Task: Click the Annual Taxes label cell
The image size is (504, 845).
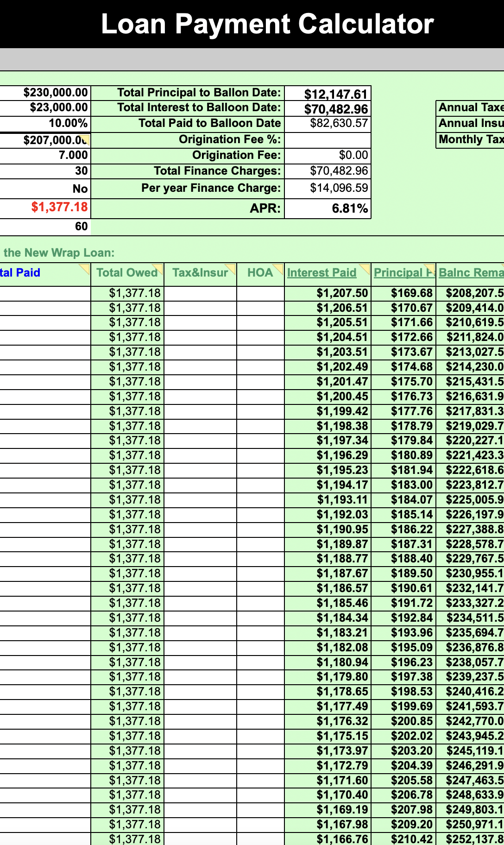Action: (x=470, y=107)
